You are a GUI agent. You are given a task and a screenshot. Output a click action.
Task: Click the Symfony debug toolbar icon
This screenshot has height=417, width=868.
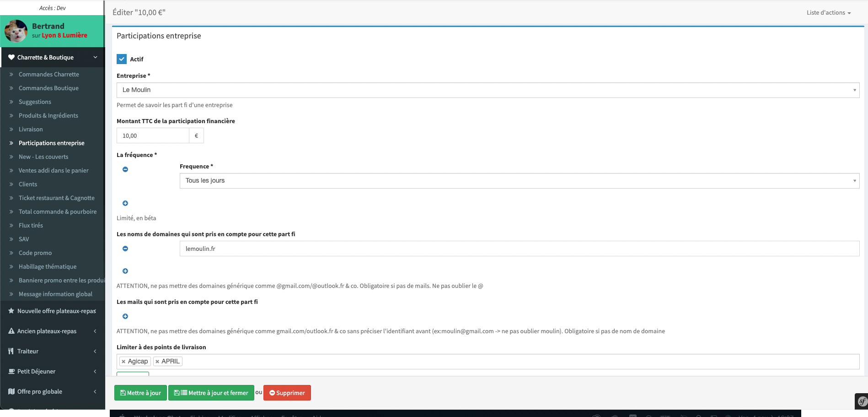[862, 401]
